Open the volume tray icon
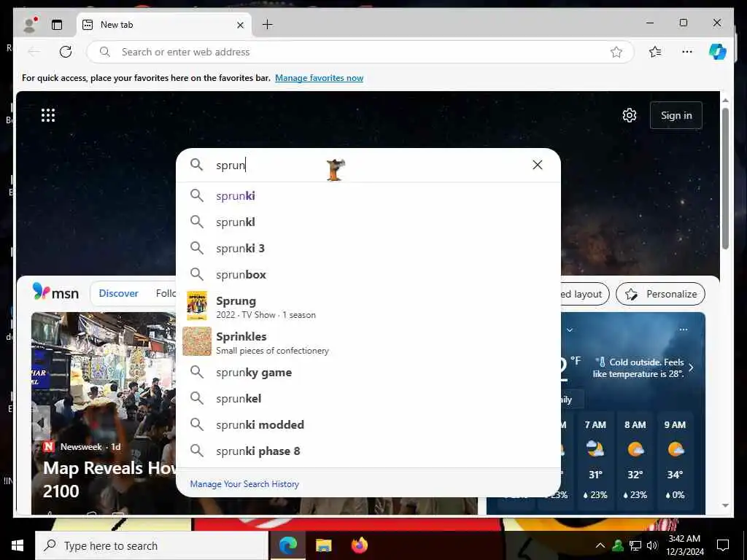 [652, 545]
